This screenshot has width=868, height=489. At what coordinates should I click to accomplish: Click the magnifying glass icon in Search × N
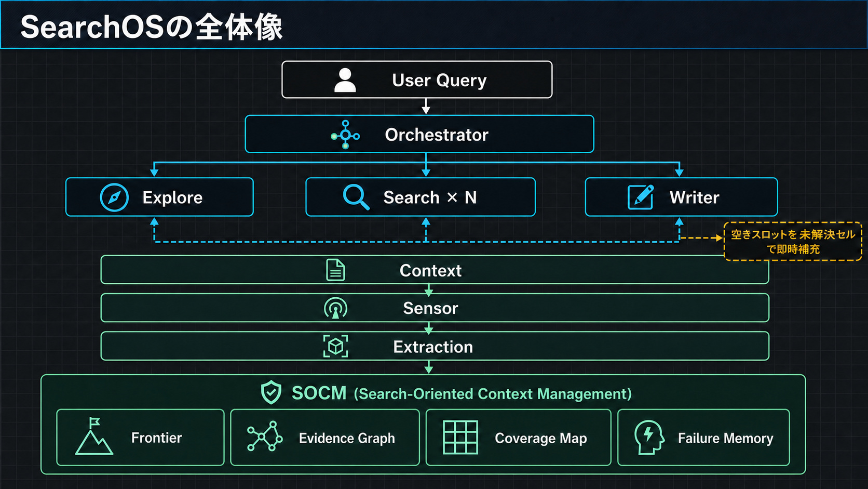tap(356, 197)
